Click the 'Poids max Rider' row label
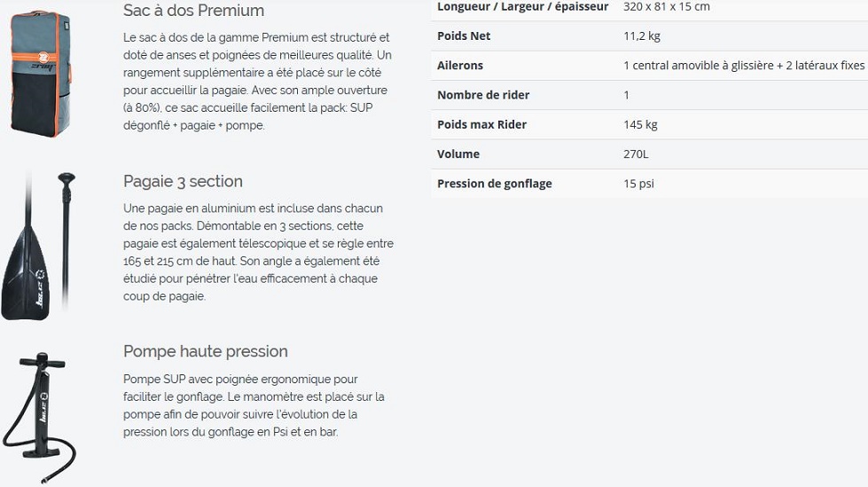 481,125
